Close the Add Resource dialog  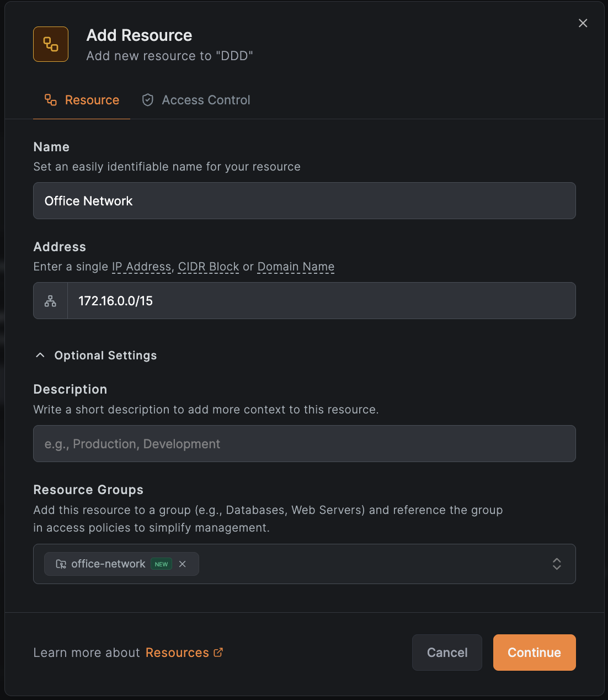[x=583, y=23]
